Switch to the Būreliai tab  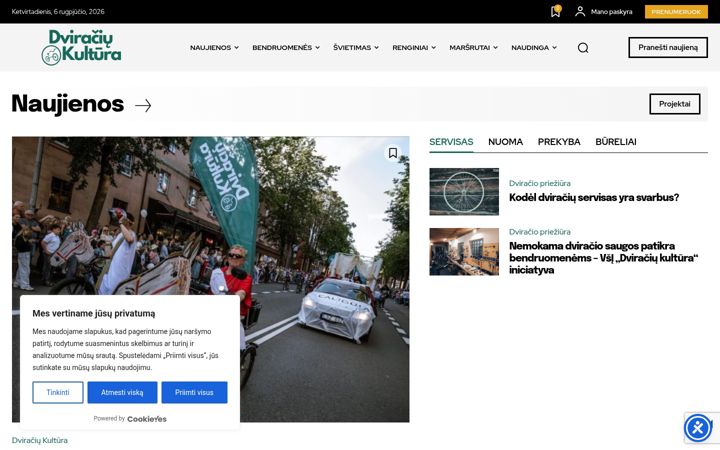[x=616, y=142]
